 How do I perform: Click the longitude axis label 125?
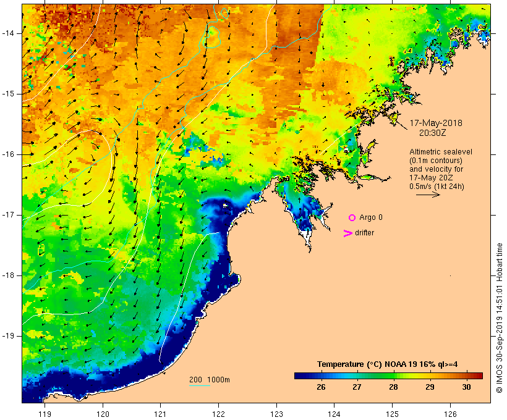tap(392, 414)
